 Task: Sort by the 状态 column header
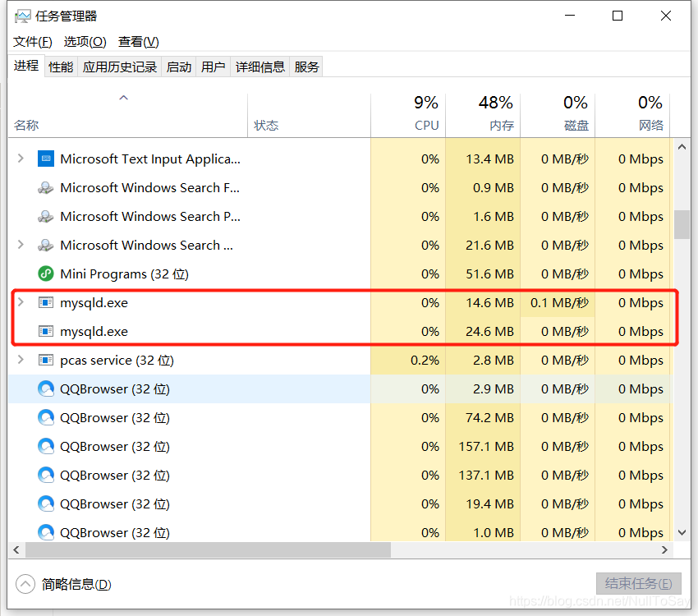pyautogui.click(x=309, y=115)
